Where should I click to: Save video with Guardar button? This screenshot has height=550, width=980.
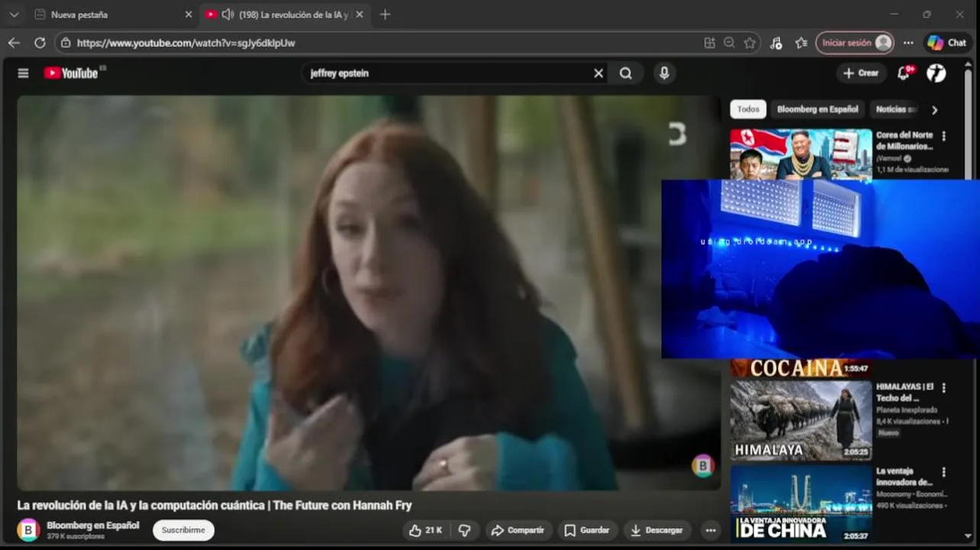pyautogui.click(x=586, y=530)
